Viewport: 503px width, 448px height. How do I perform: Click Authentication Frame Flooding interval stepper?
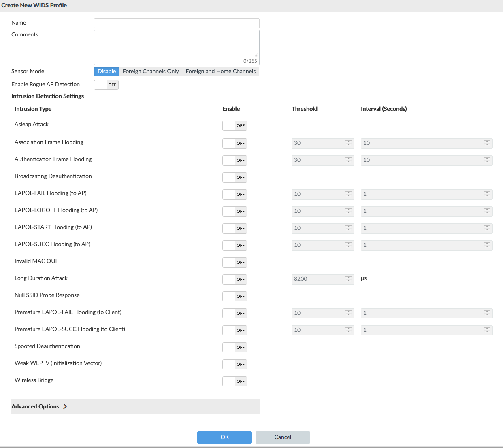pos(487,160)
